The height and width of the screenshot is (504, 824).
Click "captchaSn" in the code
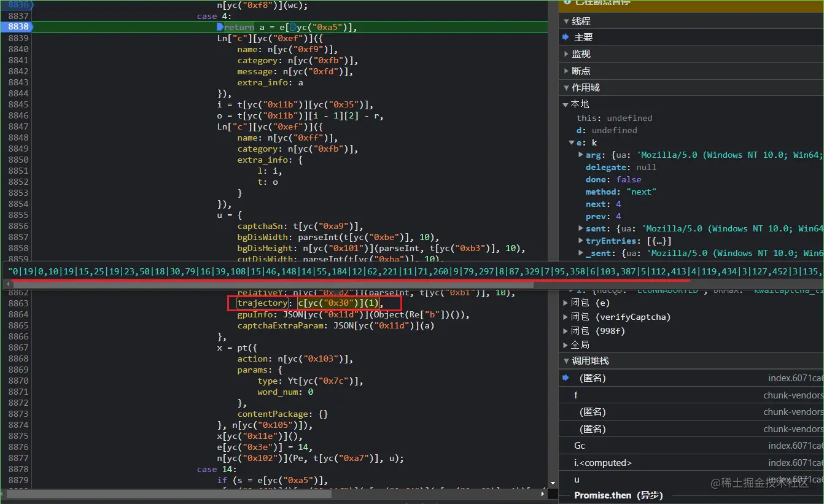260,226
